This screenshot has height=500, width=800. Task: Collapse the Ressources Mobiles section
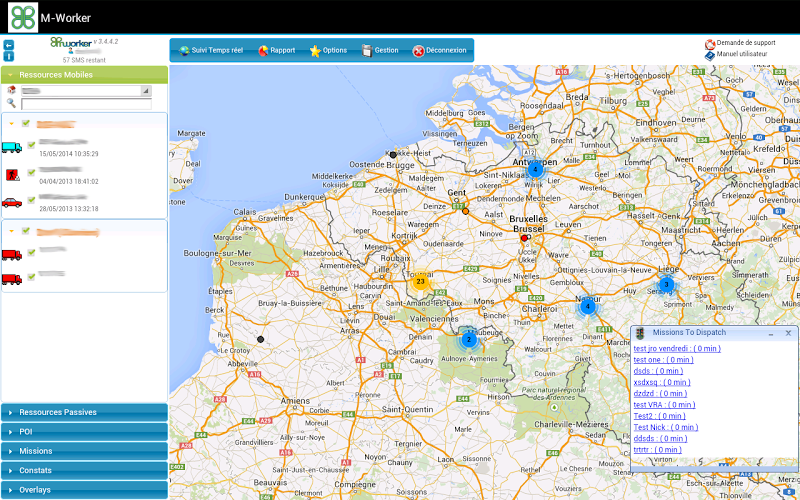coord(84,74)
